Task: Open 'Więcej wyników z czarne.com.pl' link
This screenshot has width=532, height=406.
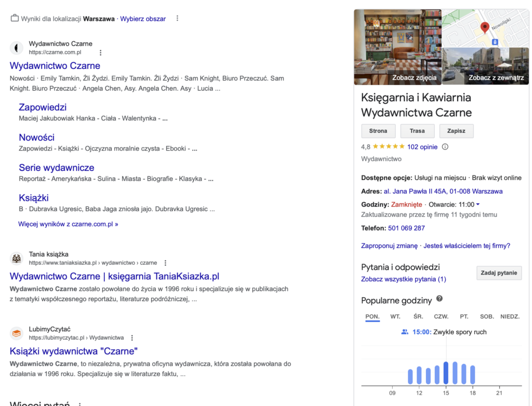Action: tap(68, 224)
